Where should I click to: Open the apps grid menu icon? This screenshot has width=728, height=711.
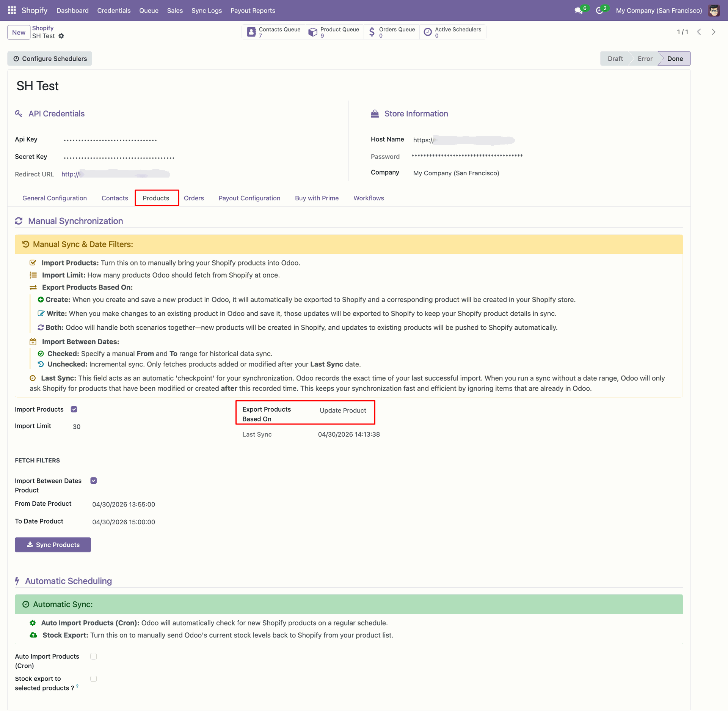pos(12,10)
